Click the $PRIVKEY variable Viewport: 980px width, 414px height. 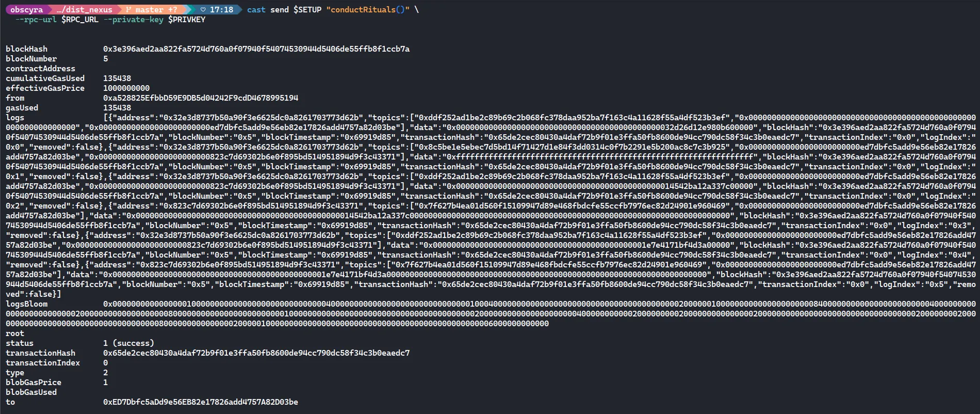tap(187, 20)
